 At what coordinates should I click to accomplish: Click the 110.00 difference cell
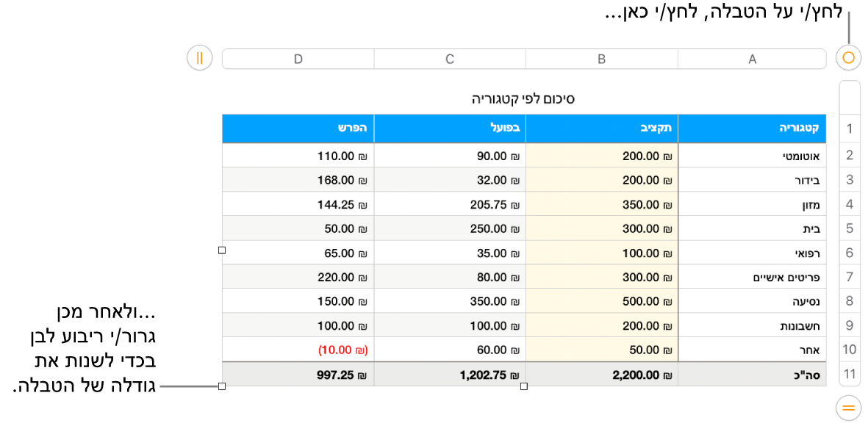[x=298, y=156]
